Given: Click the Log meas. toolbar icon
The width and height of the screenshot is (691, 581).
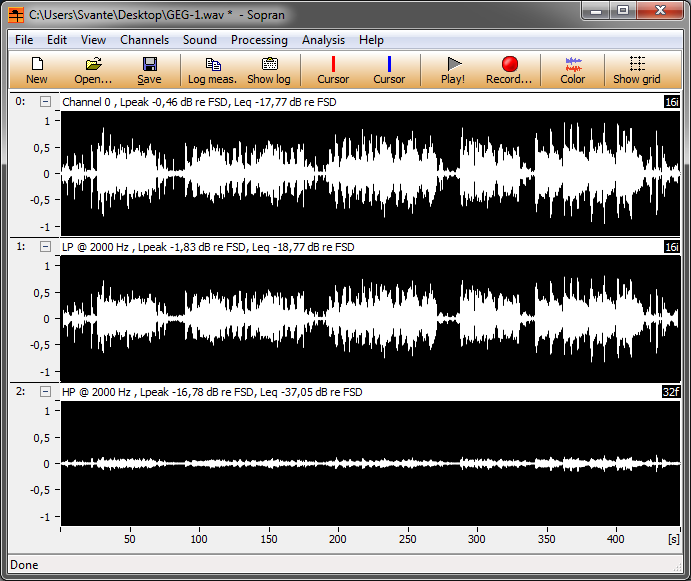Looking at the screenshot, I should [x=212, y=70].
